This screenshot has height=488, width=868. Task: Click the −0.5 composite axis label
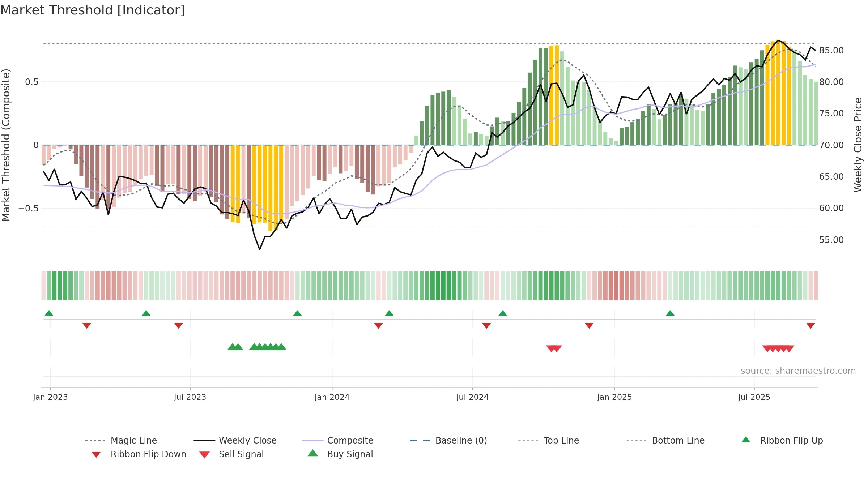click(x=28, y=208)
